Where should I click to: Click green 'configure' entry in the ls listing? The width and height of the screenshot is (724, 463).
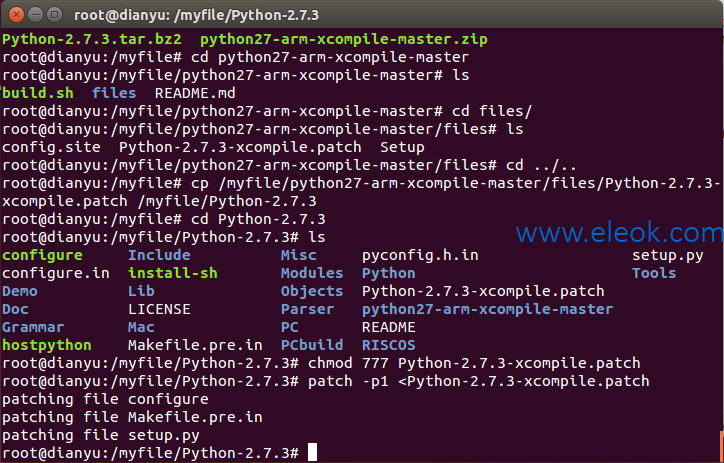point(42,255)
